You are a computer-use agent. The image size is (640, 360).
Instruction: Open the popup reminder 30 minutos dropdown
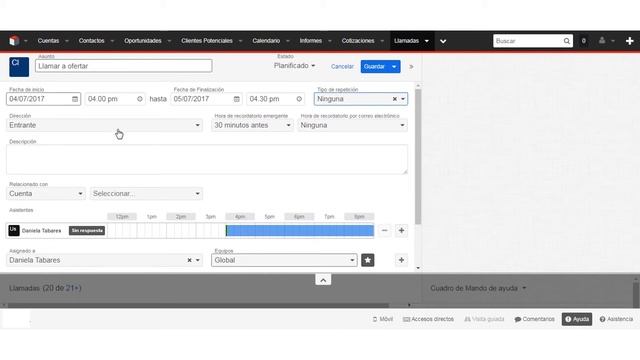point(252,125)
